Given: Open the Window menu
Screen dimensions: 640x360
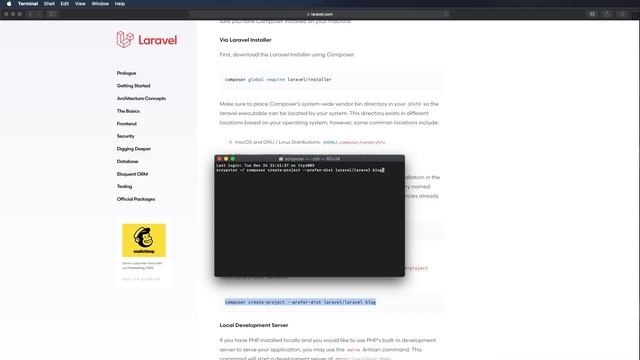Looking at the screenshot, I should (x=100, y=4).
